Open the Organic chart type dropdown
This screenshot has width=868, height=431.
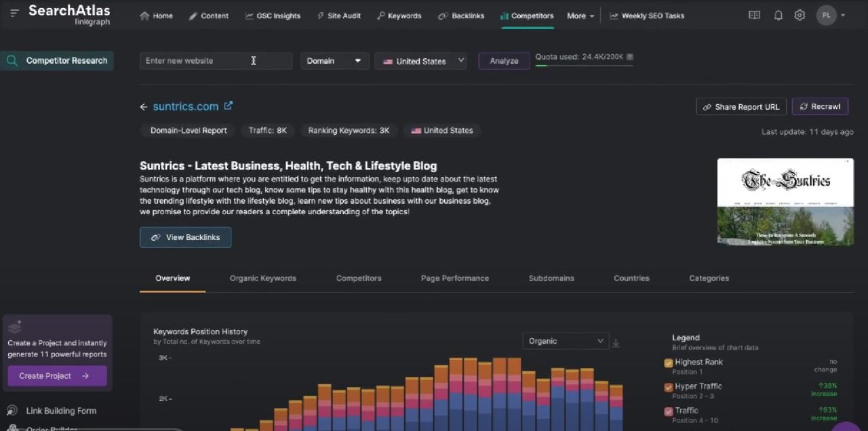(566, 341)
